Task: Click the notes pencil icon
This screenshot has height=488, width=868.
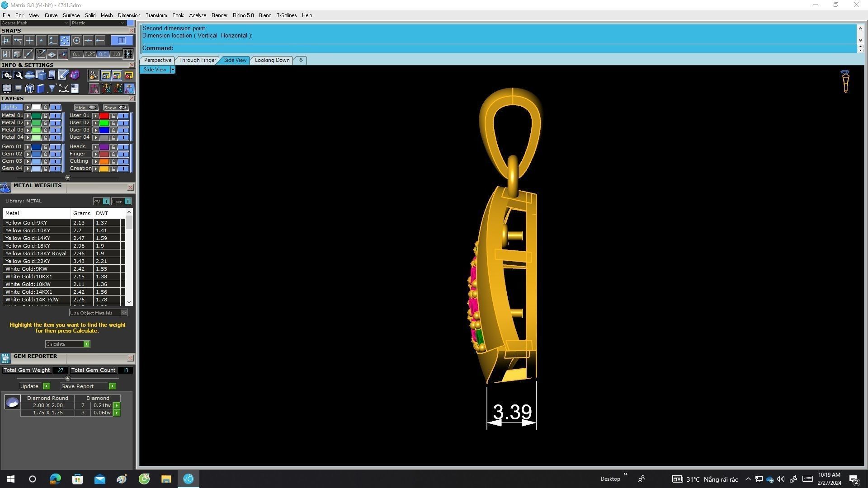Action: 63,75
